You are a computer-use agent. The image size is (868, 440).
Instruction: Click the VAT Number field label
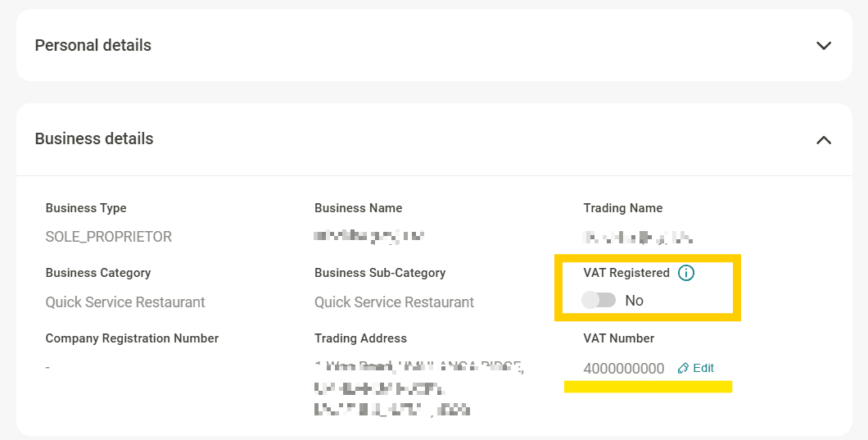(619, 338)
